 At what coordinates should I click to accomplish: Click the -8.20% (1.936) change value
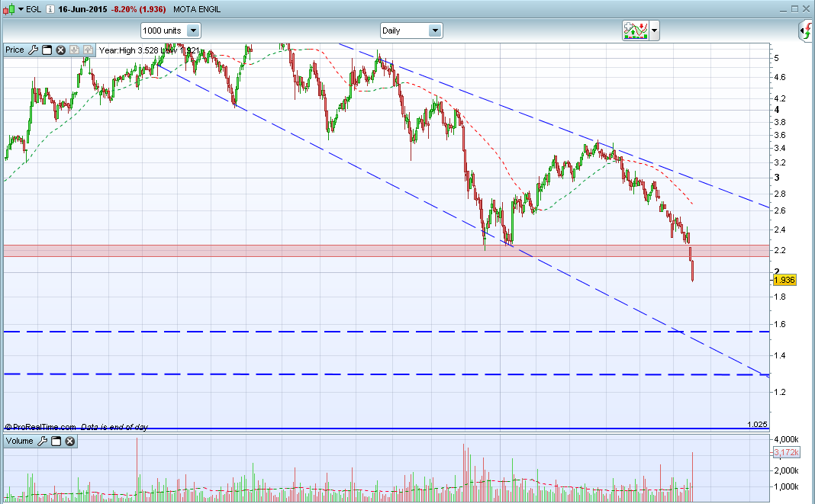[138, 9]
